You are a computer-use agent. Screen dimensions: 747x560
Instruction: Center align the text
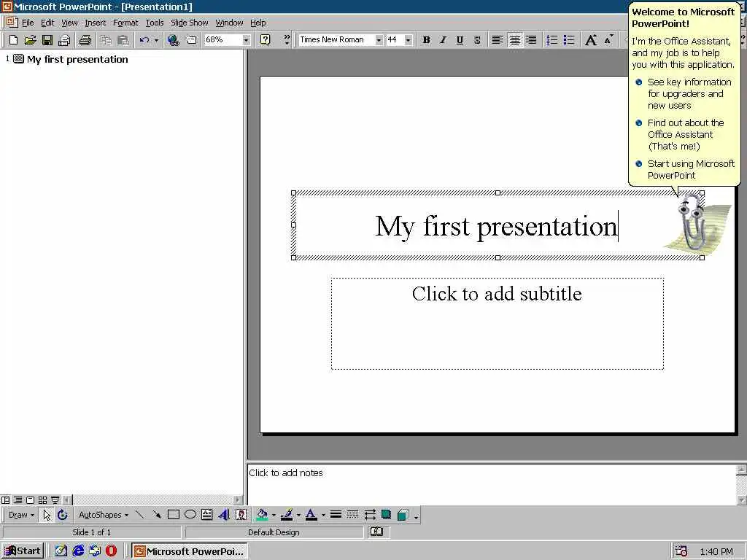(x=514, y=40)
